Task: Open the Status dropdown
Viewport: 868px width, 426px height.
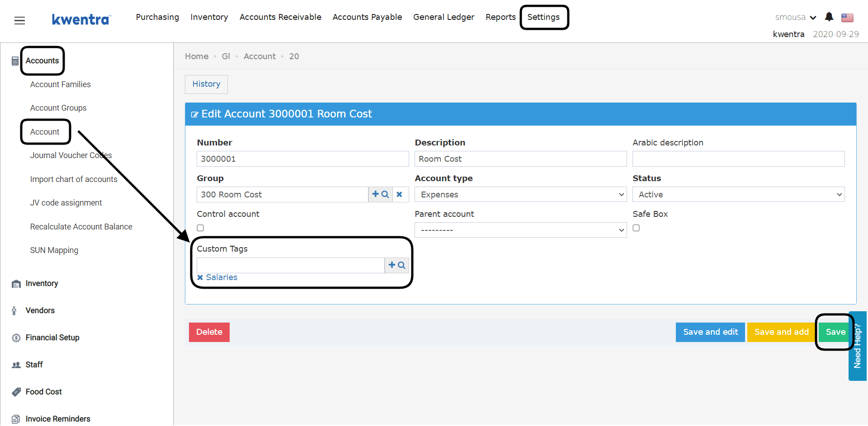Action: pyautogui.click(x=739, y=194)
